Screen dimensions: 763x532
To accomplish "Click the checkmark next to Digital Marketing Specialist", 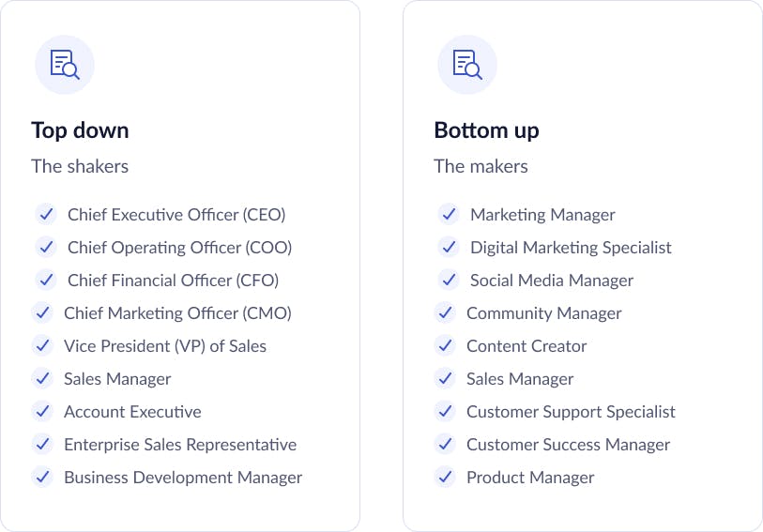I will (x=449, y=247).
